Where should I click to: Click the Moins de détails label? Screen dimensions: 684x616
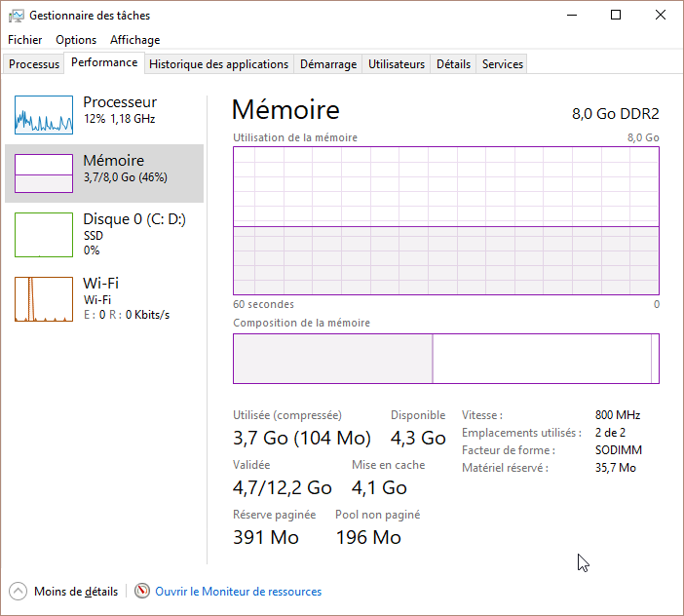click(x=76, y=592)
